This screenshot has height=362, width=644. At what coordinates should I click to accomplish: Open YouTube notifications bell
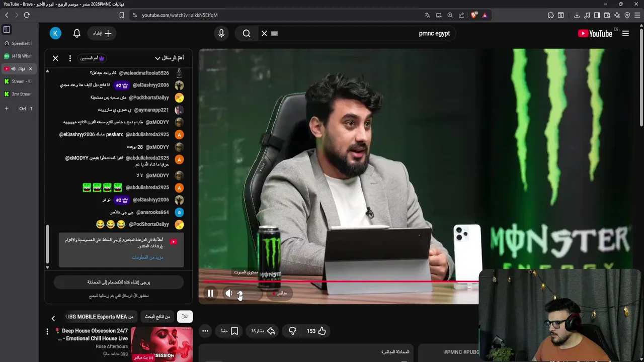[77, 34]
